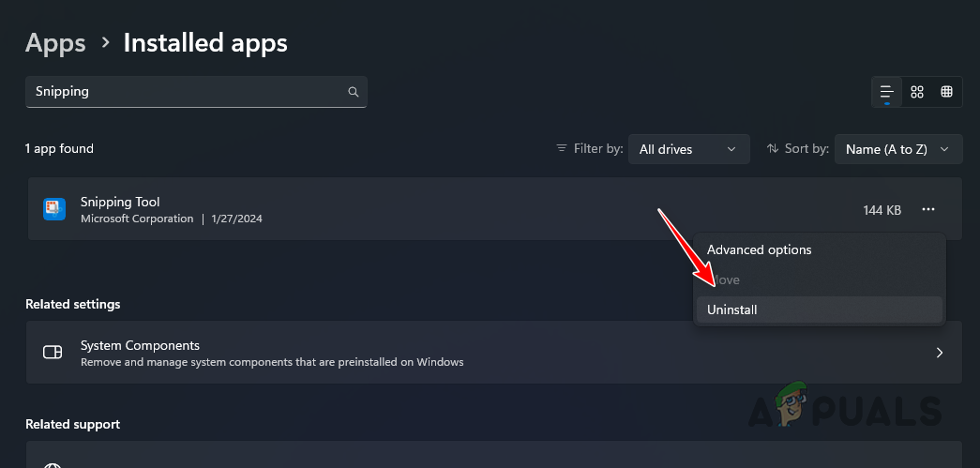Click the Snipping Tool app icon
The height and width of the screenshot is (468, 980).
54,209
